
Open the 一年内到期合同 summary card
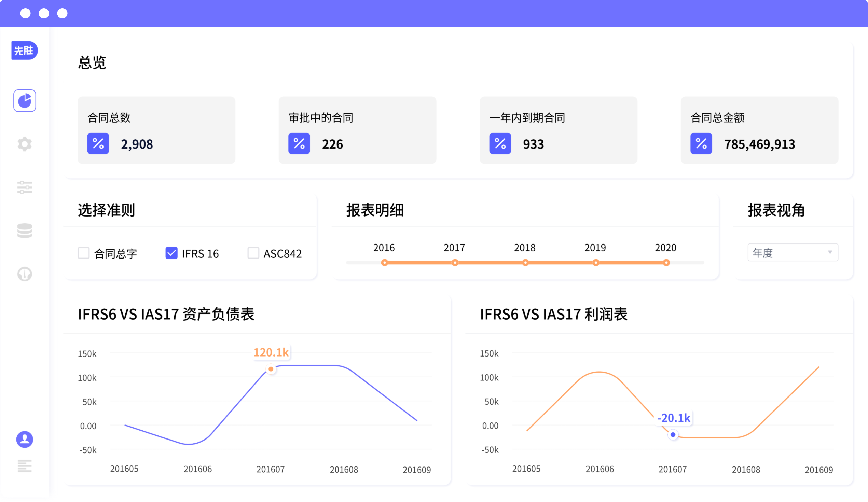(x=558, y=130)
